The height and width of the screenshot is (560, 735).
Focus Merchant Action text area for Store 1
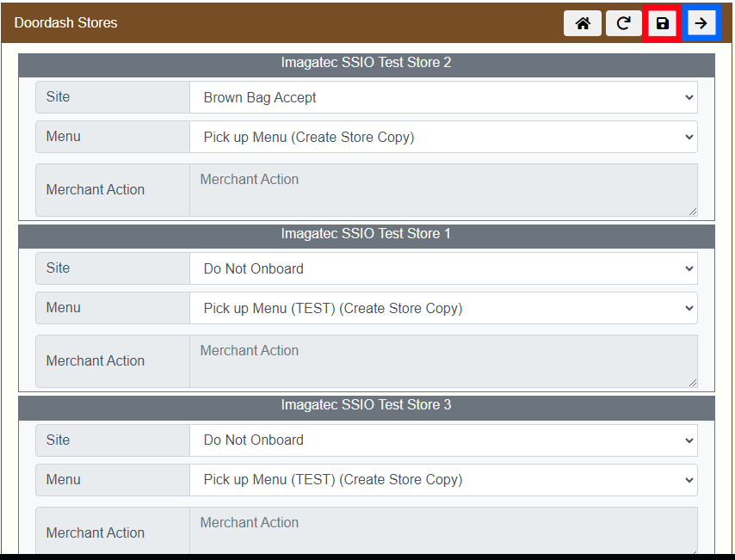coord(443,360)
